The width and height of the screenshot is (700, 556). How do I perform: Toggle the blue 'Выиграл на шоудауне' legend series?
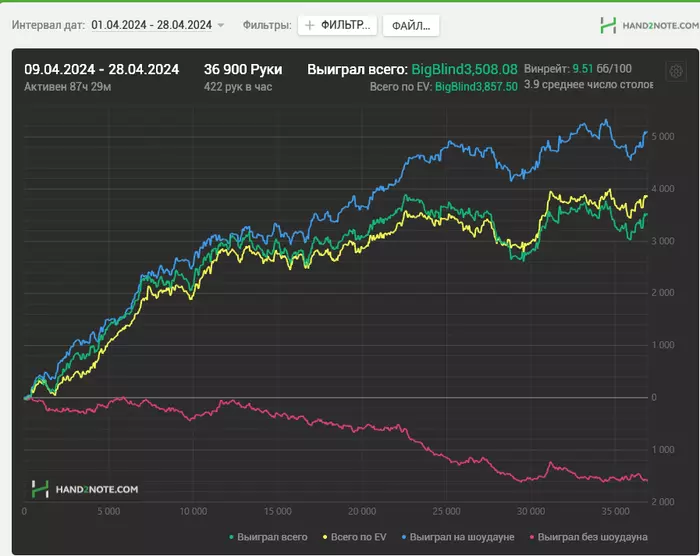(458, 537)
